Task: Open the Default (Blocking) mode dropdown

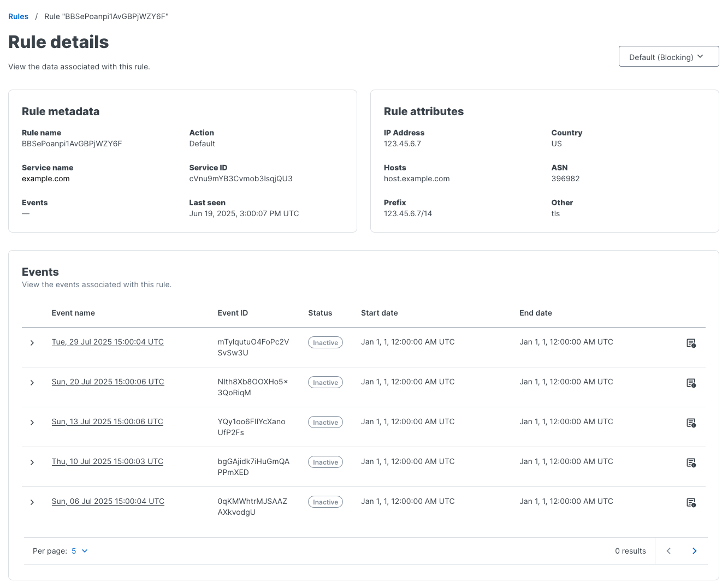Action: click(x=668, y=56)
